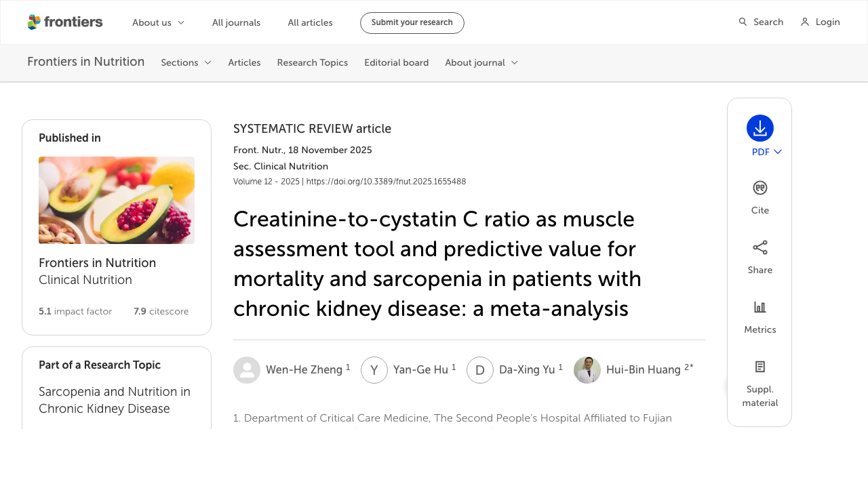
Task: Open Editorial board tab
Action: (x=397, y=62)
